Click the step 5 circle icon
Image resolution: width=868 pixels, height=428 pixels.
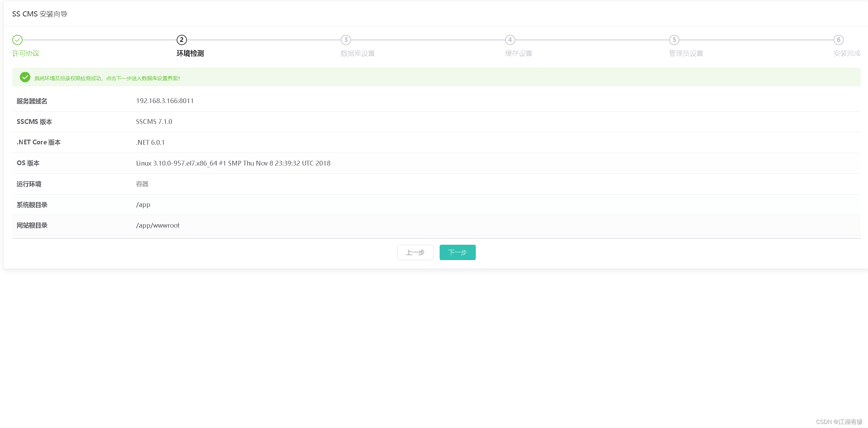[674, 40]
